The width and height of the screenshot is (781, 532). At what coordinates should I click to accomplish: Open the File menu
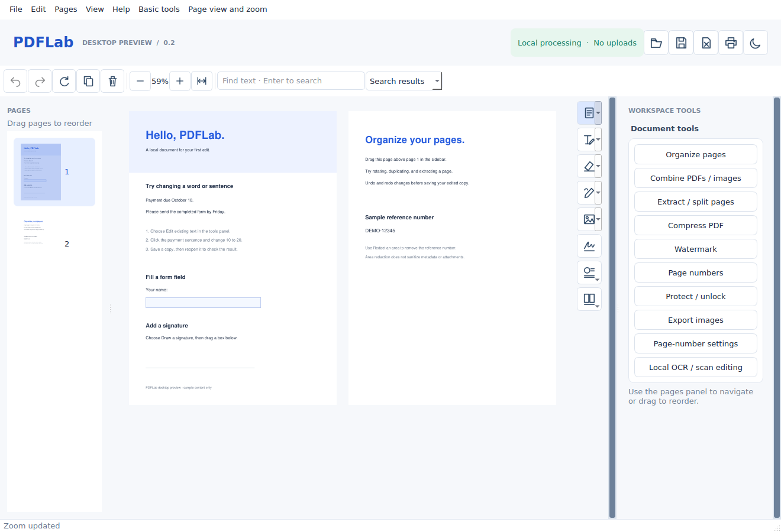click(16, 9)
